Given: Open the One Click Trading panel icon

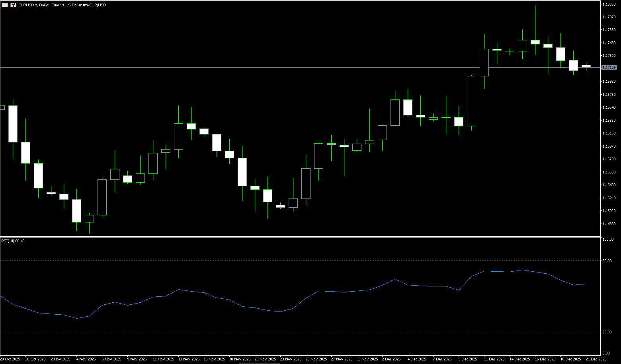Looking at the screenshot, I should pyautogui.click(x=5, y=5).
